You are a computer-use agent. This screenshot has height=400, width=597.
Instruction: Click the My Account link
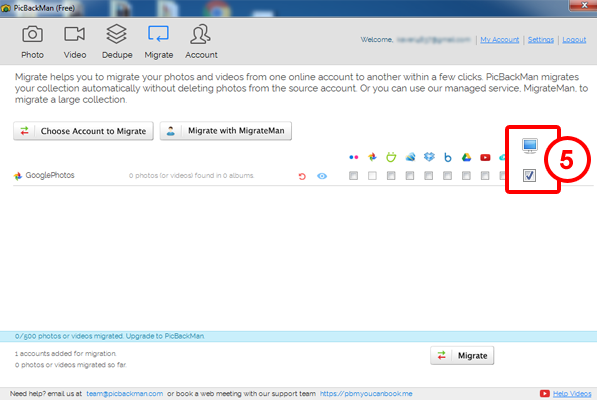(x=500, y=40)
